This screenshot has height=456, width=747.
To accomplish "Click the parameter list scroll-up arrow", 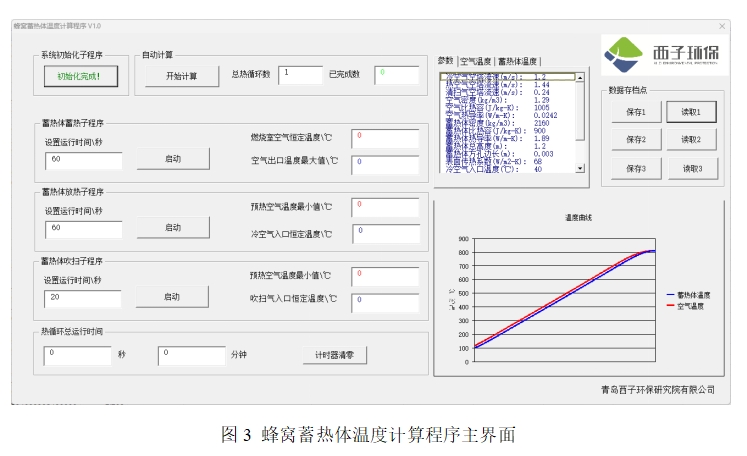I will [x=580, y=78].
